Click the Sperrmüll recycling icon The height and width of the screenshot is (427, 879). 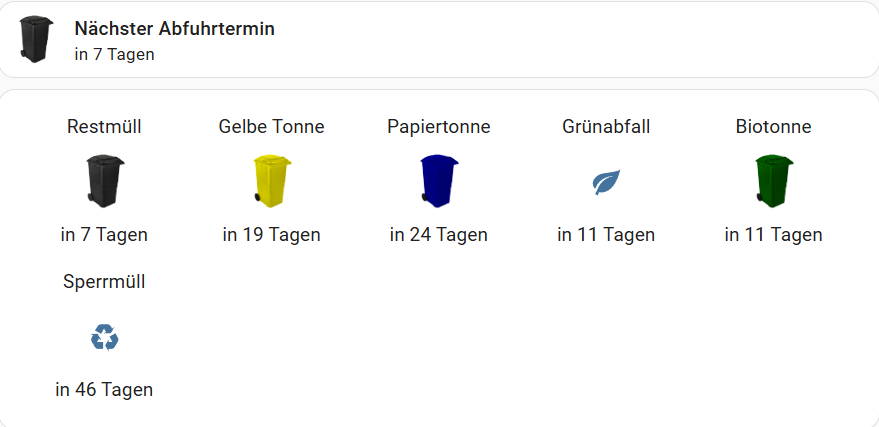[x=104, y=337]
